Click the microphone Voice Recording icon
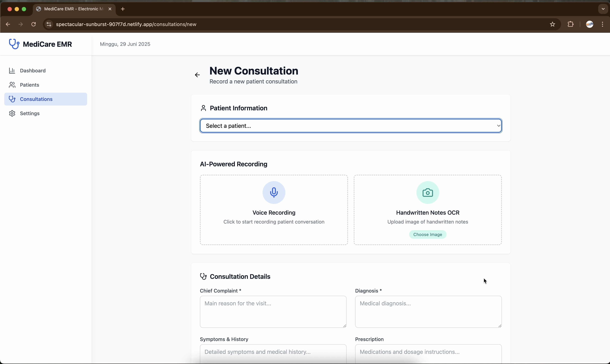610x364 pixels. (274, 192)
